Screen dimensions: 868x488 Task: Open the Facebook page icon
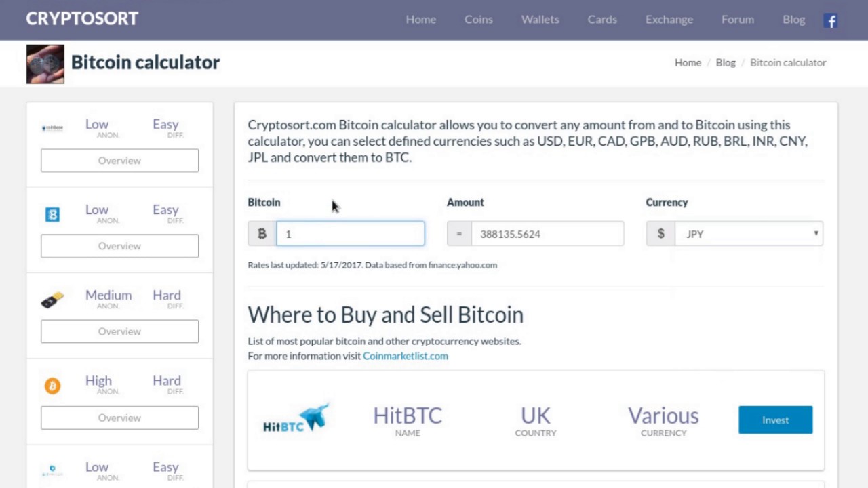tap(830, 20)
